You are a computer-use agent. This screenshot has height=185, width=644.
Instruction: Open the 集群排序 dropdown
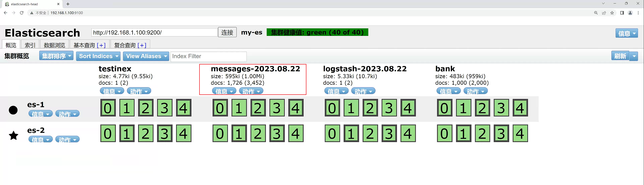[x=56, y=56]
